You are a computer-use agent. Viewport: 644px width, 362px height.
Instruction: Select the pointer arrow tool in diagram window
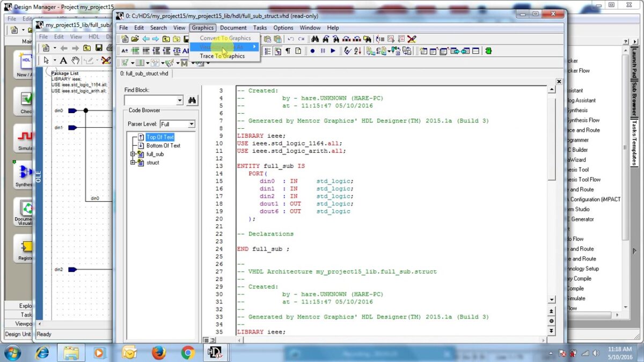click(x=46, y=61)
